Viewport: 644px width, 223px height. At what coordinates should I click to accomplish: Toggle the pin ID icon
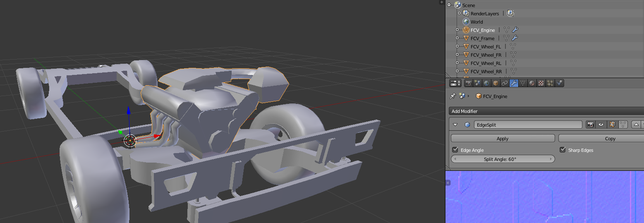pos(453,96)
